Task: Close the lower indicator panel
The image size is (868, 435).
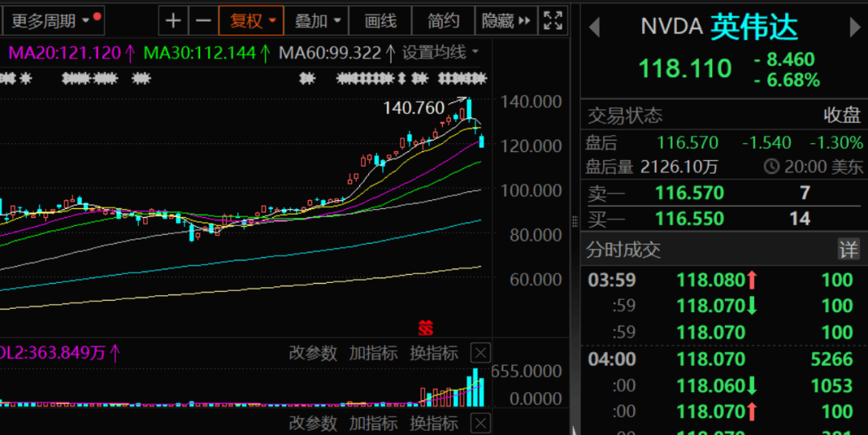Action: (480, 422)
